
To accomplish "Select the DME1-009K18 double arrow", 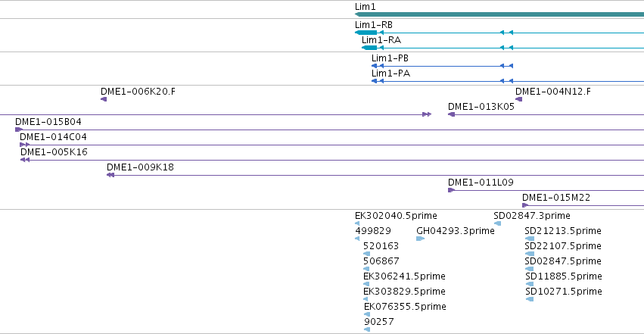I will [x=110, y=175].
